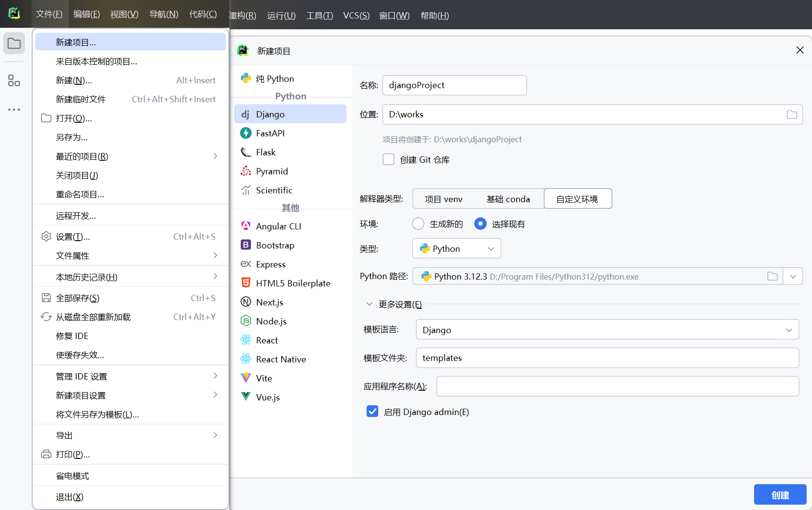Click the Angular CLI icon

coord(246,226)
